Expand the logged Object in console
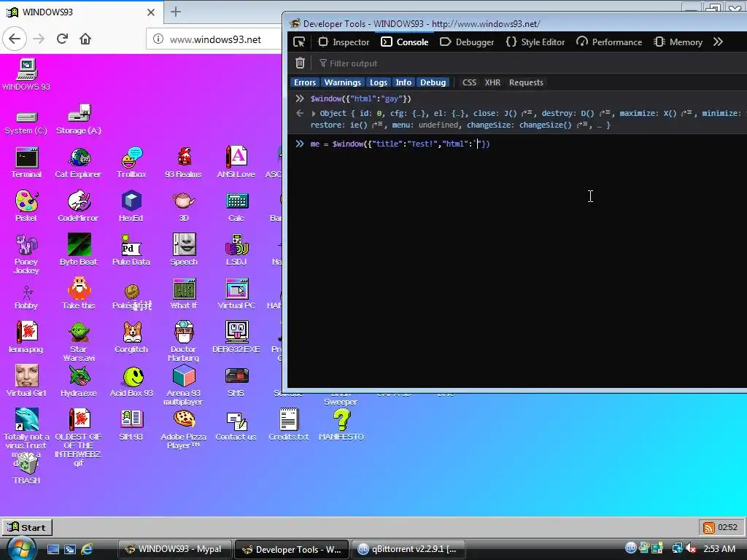 pyautogui.click(x=314, y=113)
